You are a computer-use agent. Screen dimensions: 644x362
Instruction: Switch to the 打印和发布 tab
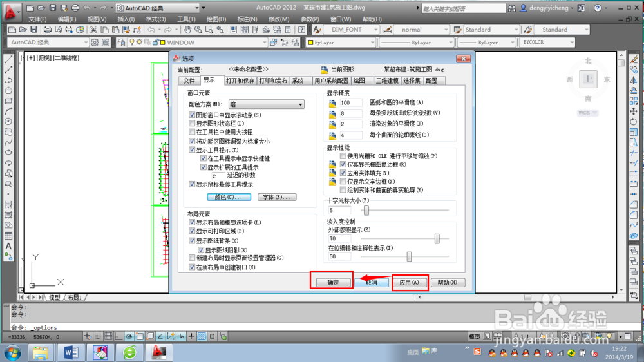[273, 81]
